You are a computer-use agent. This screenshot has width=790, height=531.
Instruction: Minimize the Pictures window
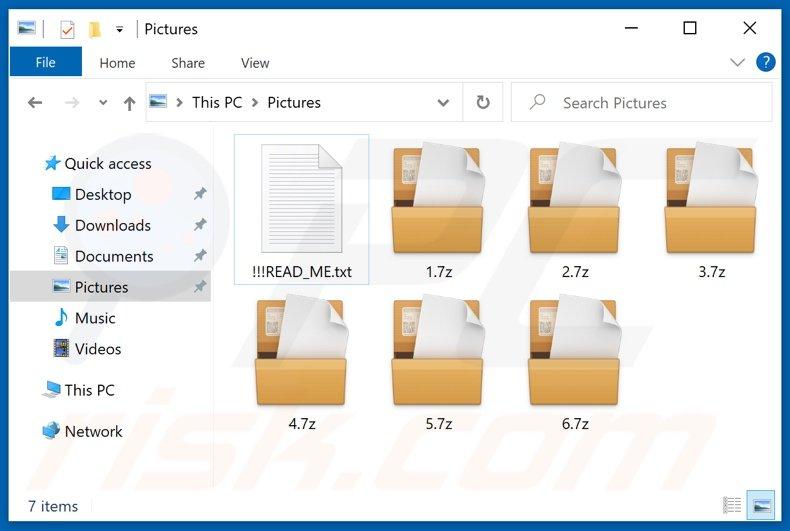631,28
